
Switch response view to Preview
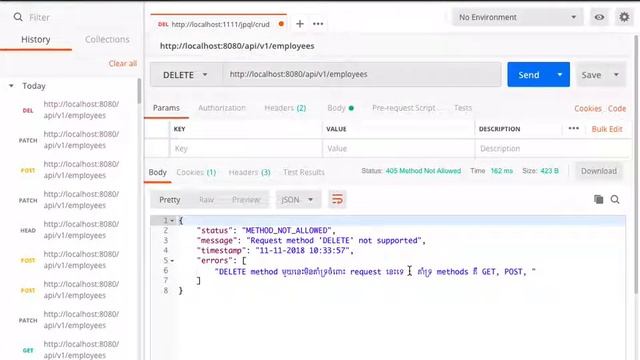point(246,200)
